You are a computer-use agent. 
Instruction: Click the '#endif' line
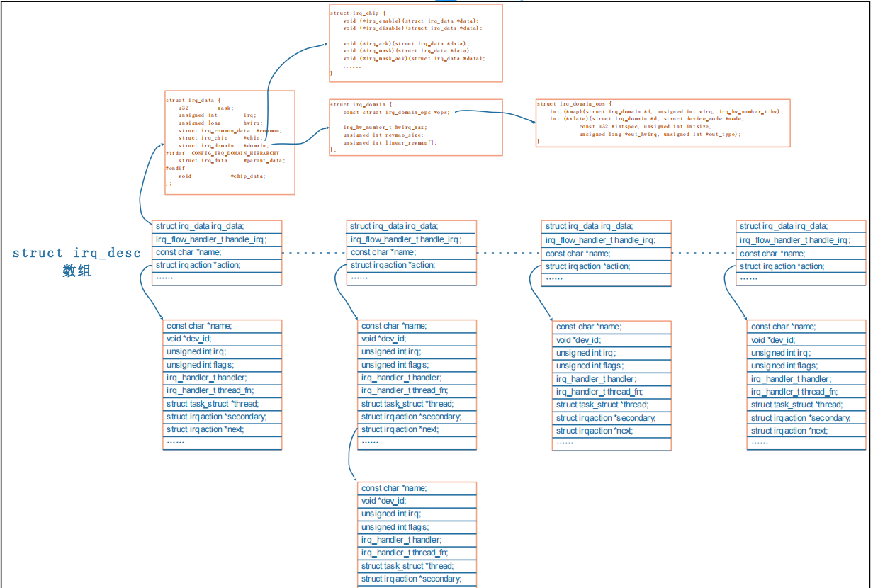(x=175, y=168)
